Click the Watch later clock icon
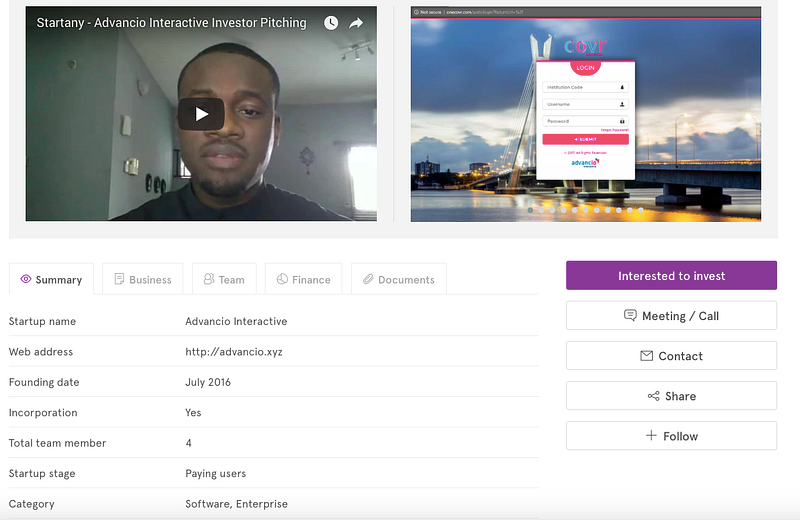800x520 pixels. click(331, 22)
